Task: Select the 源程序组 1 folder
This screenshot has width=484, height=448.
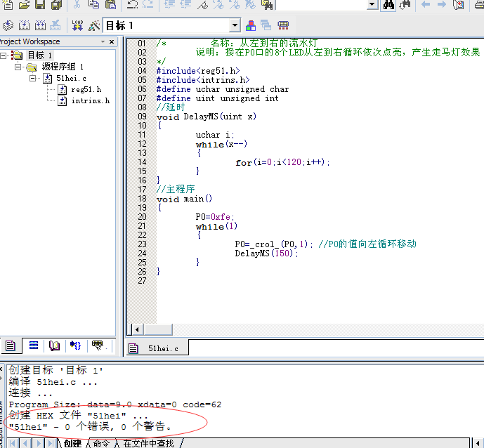Action: [63, 67]
